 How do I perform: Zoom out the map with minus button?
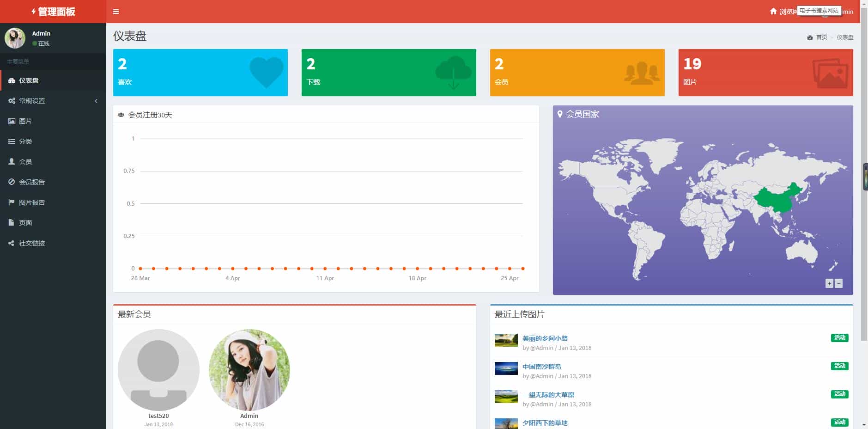(839, 284)
